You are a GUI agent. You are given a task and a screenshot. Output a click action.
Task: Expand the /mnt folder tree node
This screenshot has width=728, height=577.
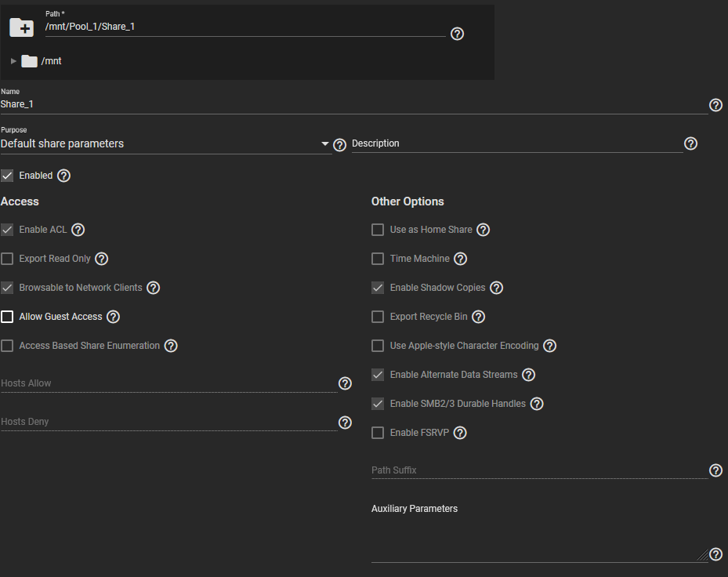(13, 61)
